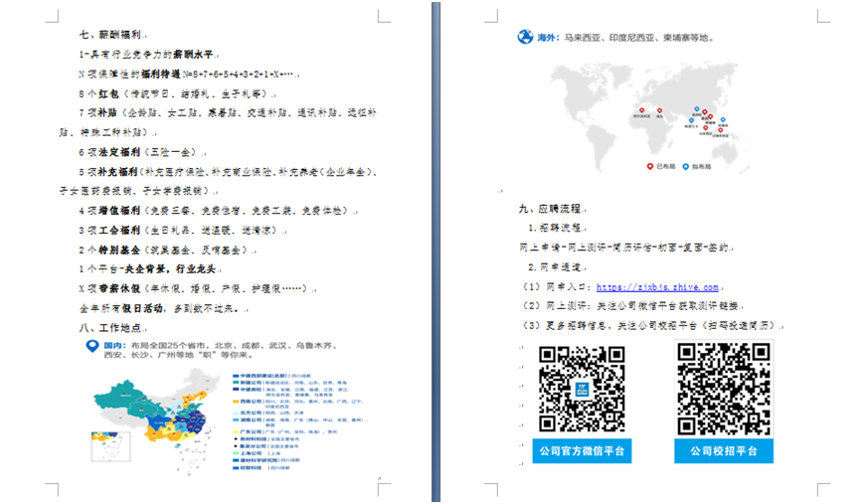Click the South China Sea inset map
The width and height of the screenshot is (864, 504).
[x=110, y=446]
